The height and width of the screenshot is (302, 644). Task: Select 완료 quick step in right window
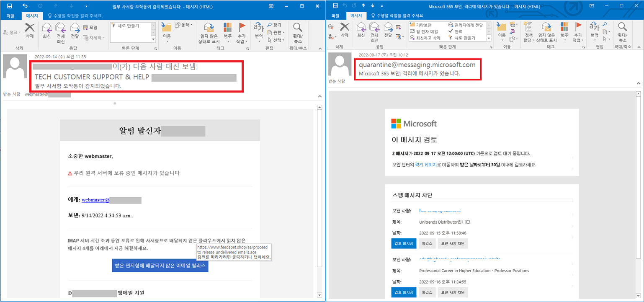(x=455, y=31)
